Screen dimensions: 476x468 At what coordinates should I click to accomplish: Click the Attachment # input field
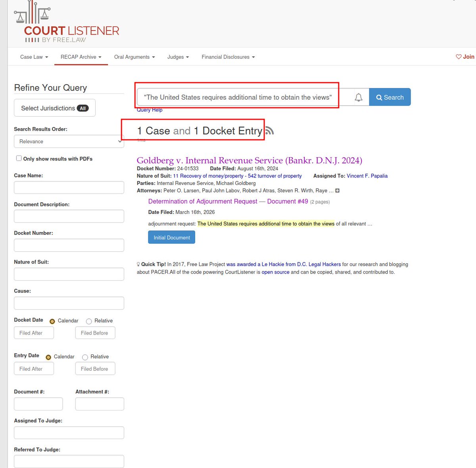pos(100,404)
